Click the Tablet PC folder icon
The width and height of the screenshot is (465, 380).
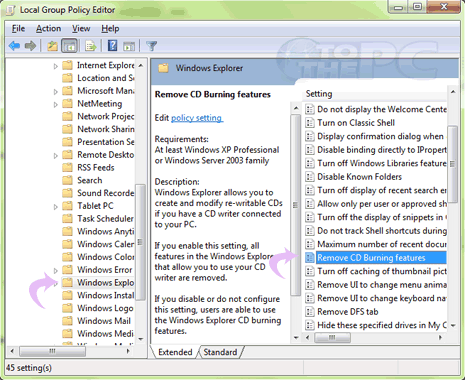67,206
